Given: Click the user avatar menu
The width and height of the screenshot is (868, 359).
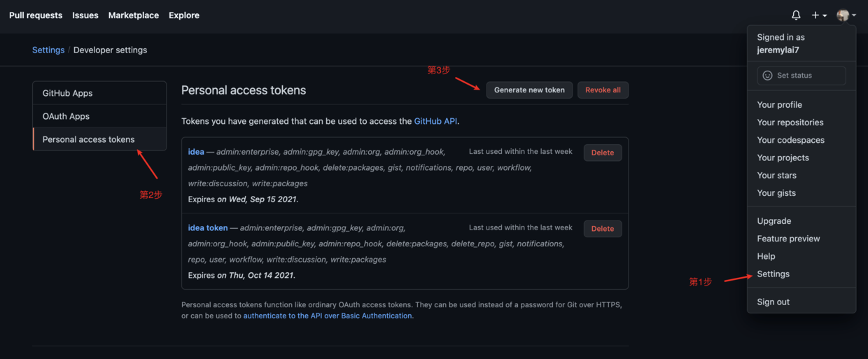Looking at the screenshot, I should point(846,15).
